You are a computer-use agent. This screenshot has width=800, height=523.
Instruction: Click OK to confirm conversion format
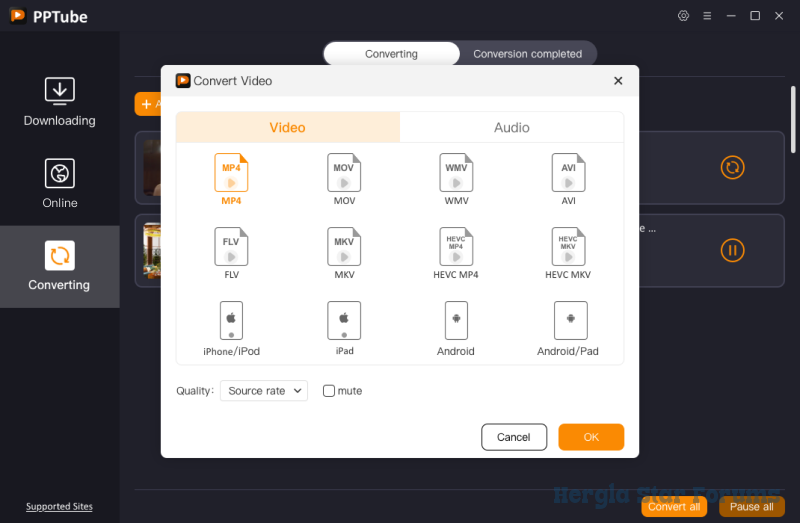591,437
